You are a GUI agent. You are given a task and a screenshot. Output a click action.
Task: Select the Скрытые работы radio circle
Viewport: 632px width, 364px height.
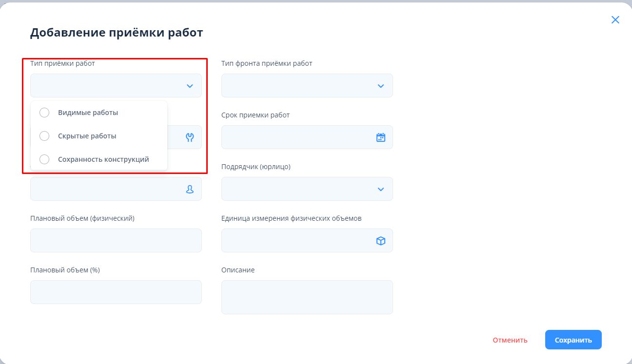click(44, 136)
